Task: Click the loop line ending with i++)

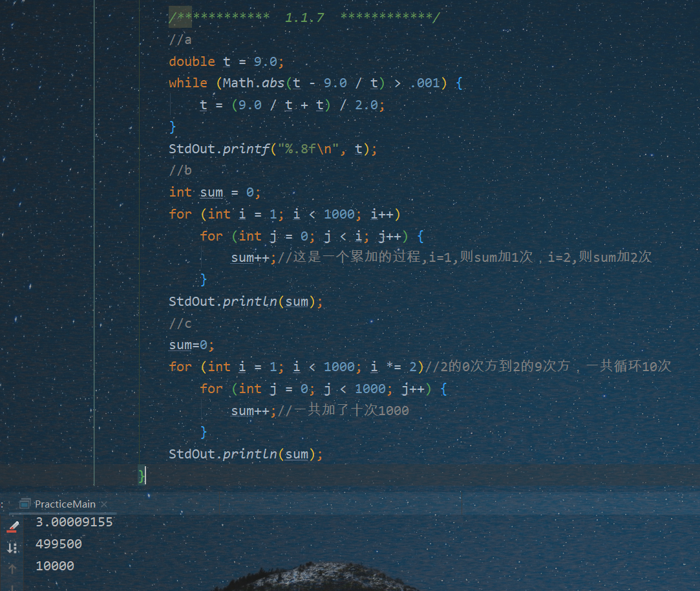Action: [x=285, y=214]
